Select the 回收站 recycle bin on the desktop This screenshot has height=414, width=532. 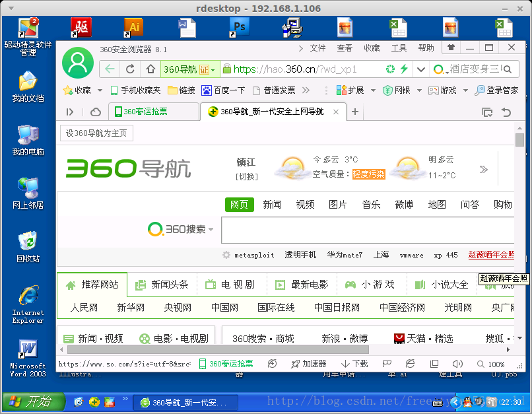point(28,247)
